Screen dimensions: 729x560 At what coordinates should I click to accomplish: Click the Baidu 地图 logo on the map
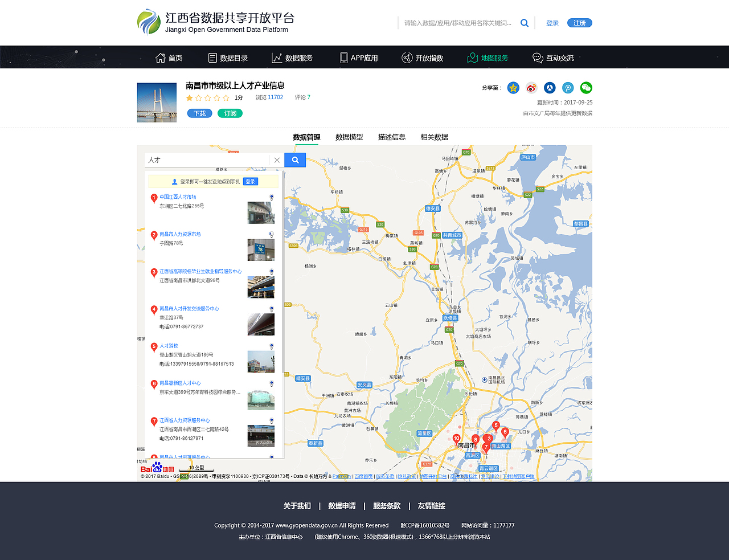157,468
